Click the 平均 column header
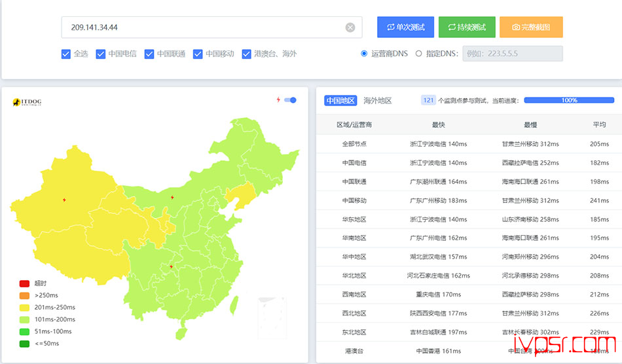622x364 pixels. click(599, 125)
